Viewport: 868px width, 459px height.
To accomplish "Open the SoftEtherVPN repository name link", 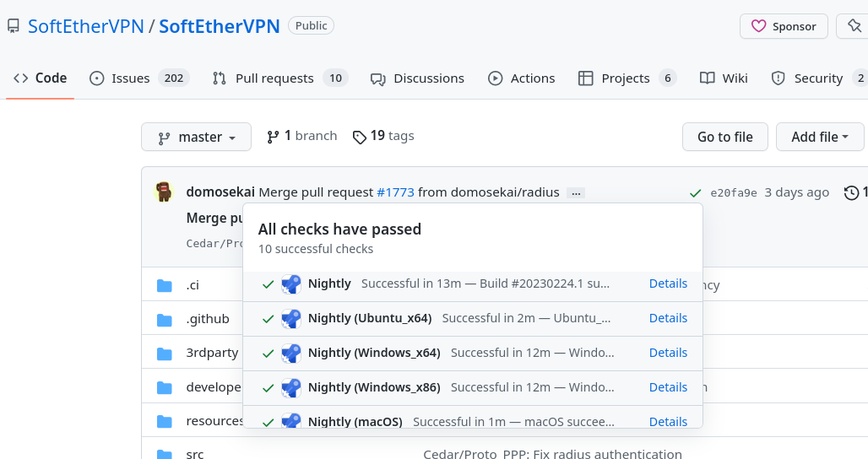I will (220, 26).
